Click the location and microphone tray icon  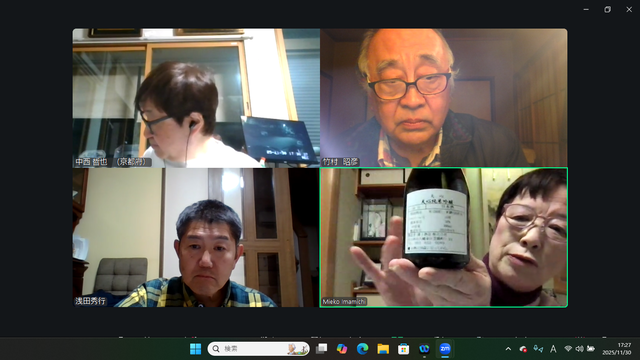coord(538,349)
